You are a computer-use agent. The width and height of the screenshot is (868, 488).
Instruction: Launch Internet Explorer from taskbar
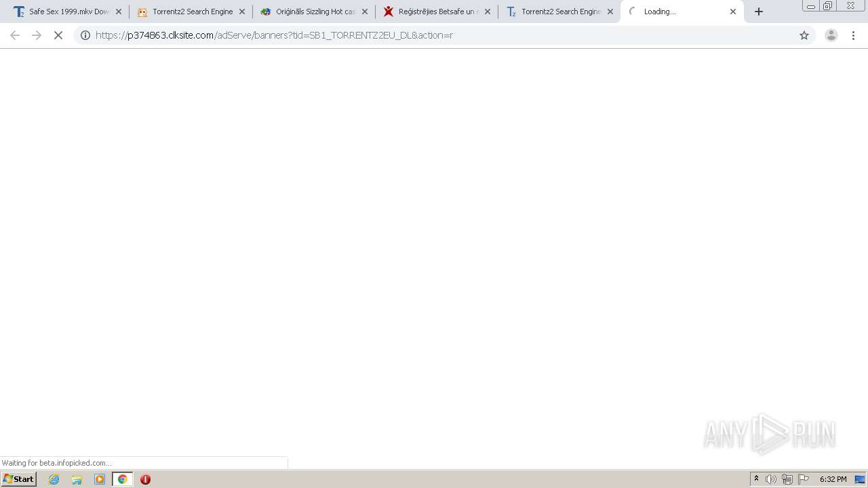click(x=54, y=479)
